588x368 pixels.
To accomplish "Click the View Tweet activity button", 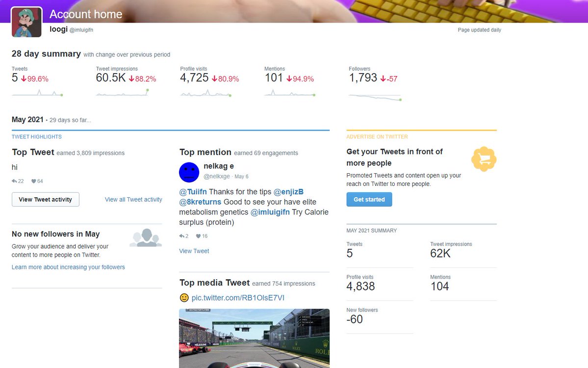I will point(46,200).
